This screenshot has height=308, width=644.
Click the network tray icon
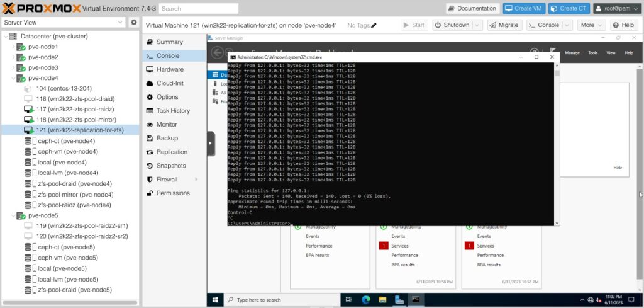click(x=591, y=300)
